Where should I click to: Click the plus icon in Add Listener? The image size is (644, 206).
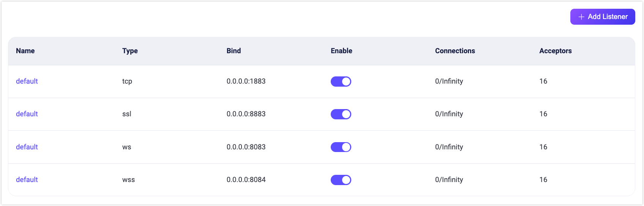(x=581, y=17)
